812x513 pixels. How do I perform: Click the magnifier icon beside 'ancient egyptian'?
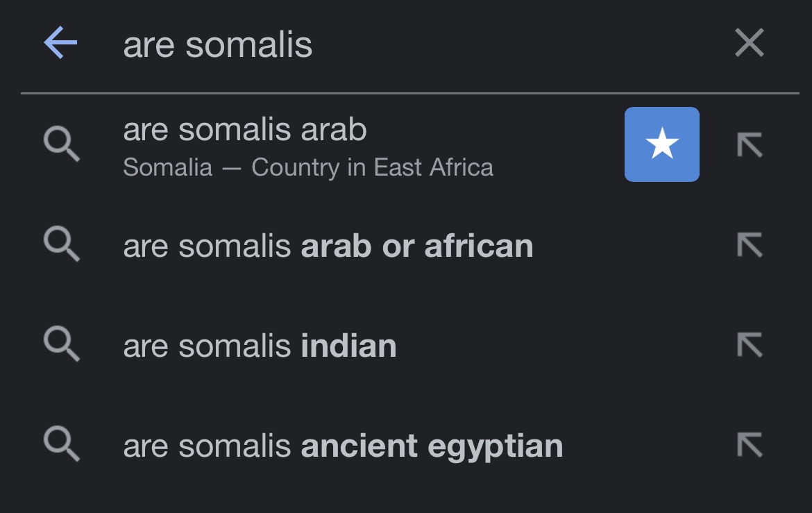coord(62,444)
